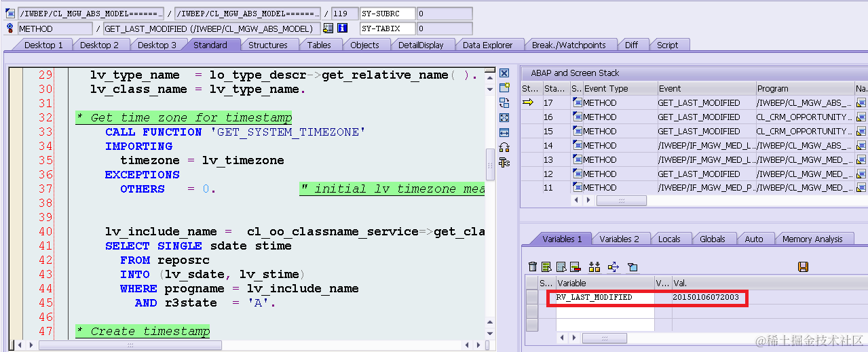Open the Memory Analysis tab
The height and width of the screenshot is (352, 868).
click(812, 239)
